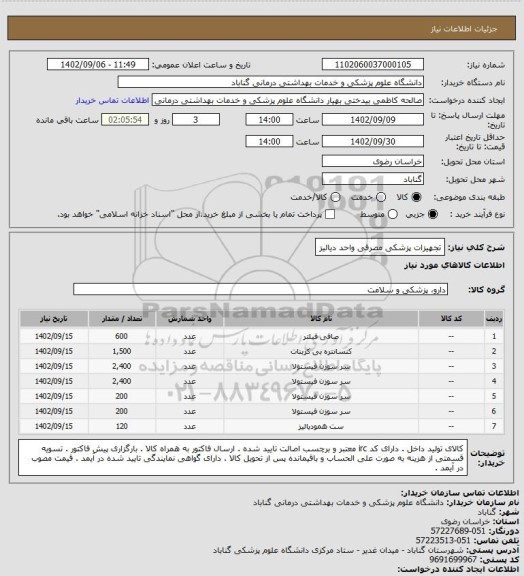Click the goods group field دارو، پزشکی و سلامت
The height and width of the screenshot is (576, 524).
pos(260,290)
